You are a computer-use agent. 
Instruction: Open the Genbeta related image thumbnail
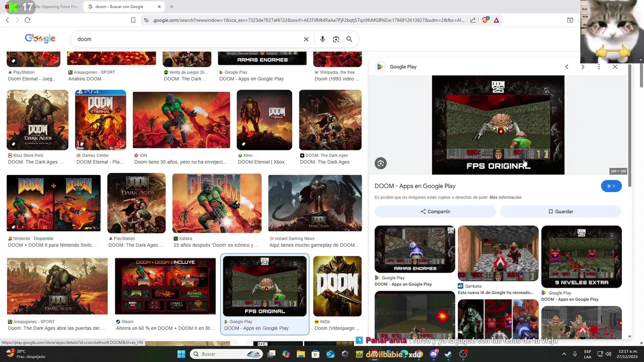[498, 253]
